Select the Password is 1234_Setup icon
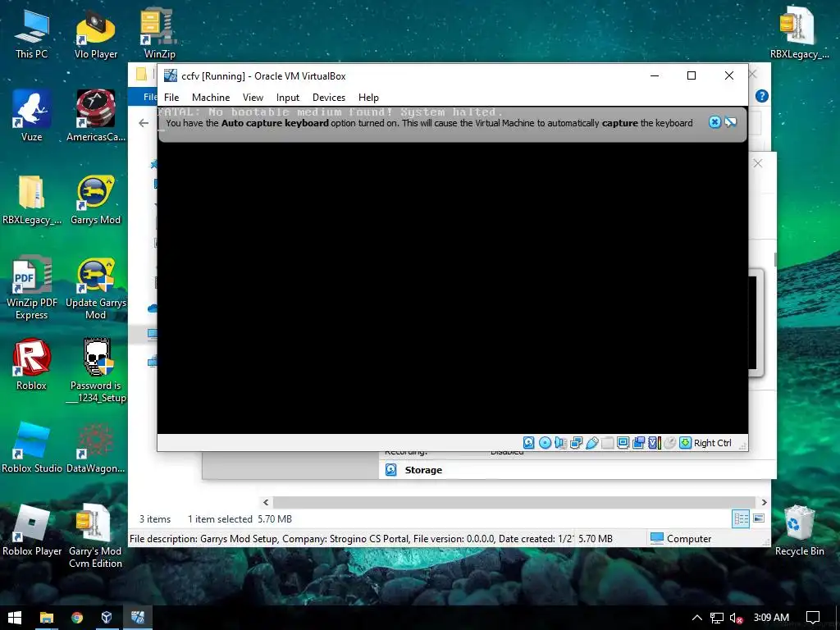The height and width of the screenshot is (630, 840). pos(96,371)
